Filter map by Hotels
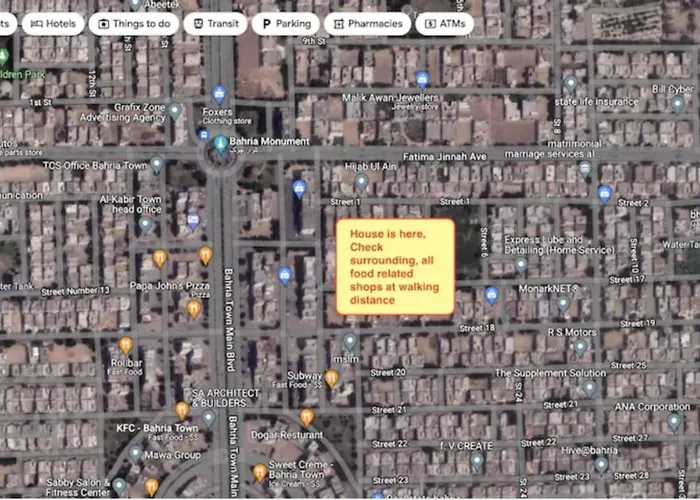The width and height of the screenshot is (700, 500). pyautogui.click(x=52, y=23)
